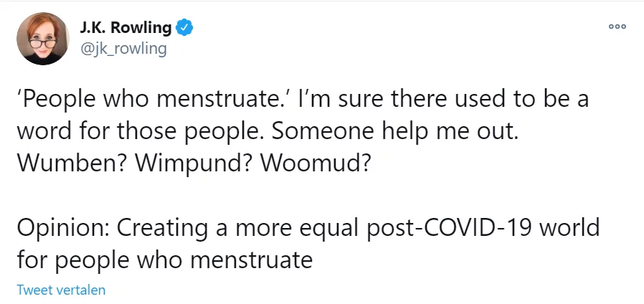Click the word Opinion: in the tweet

tap(62, 228)
